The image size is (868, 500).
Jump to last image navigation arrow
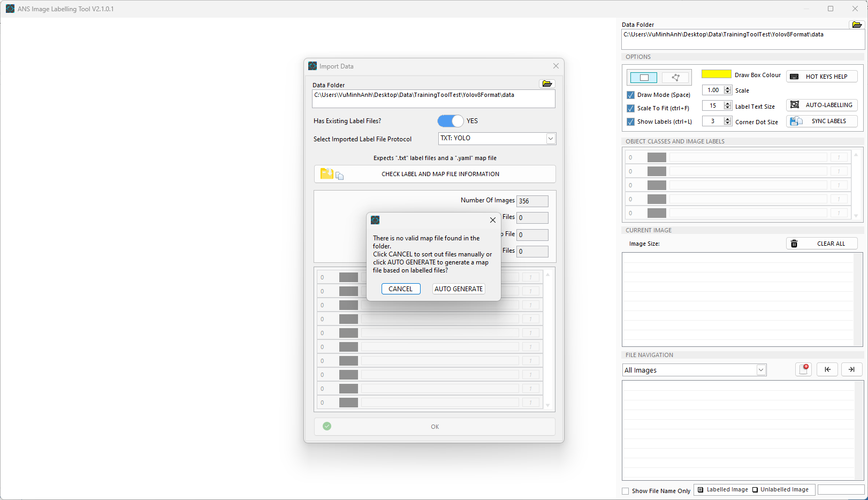[x=851, y=369]
